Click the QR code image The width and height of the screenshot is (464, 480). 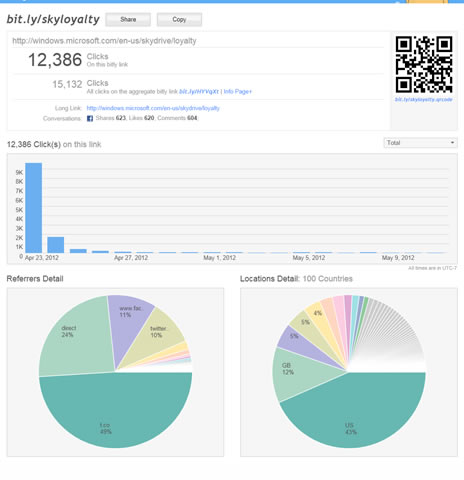pos(424,64)
